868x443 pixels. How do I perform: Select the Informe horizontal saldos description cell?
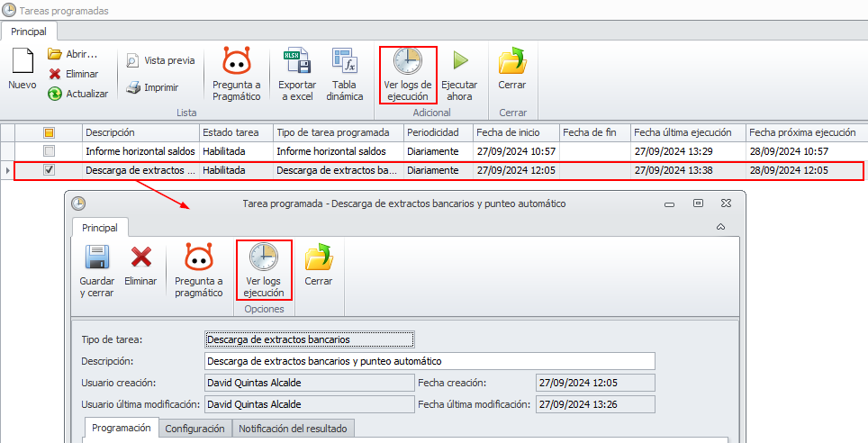coord(141,150)
